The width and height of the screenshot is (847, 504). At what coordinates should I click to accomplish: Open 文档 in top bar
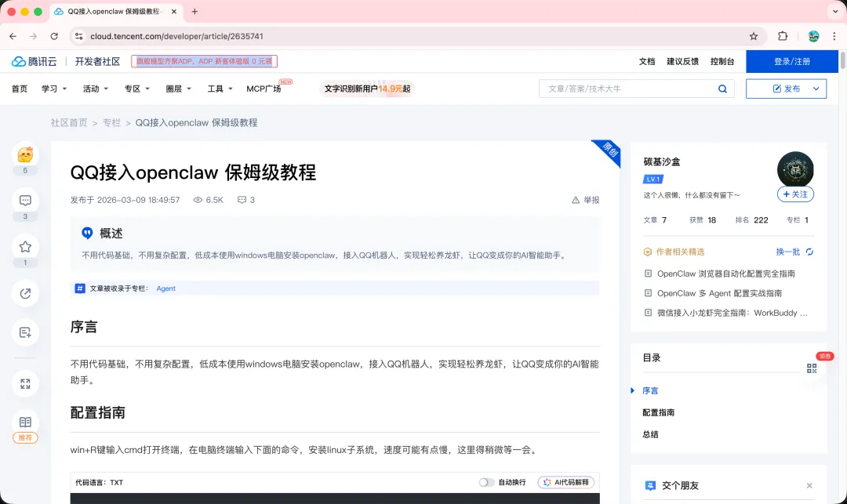click(646, 61)
